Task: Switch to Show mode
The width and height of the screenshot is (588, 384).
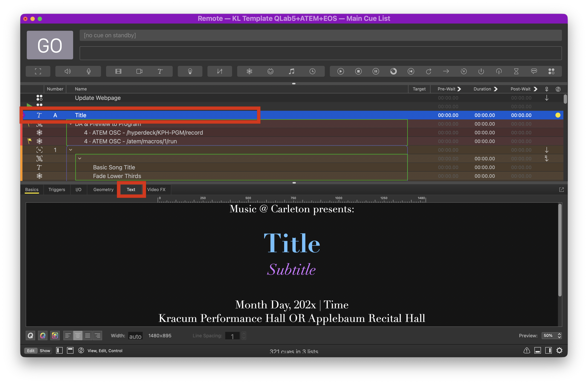Action: pyautogui.click(x=45, y=350)
